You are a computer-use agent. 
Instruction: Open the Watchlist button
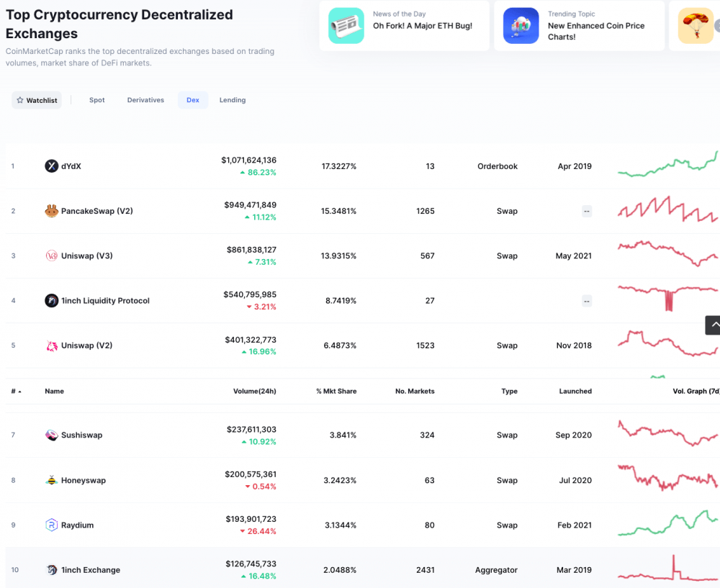pos(37,100)
